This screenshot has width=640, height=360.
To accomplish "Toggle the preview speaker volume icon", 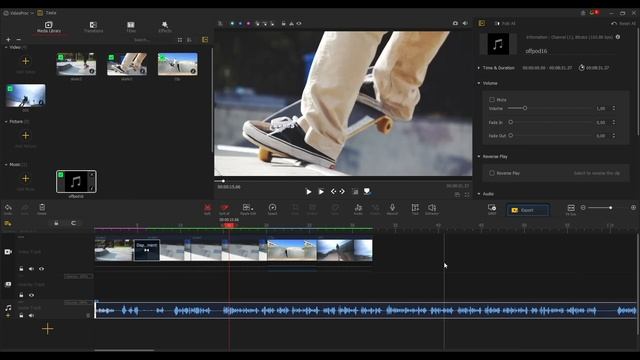I will [x=465, y=24].
